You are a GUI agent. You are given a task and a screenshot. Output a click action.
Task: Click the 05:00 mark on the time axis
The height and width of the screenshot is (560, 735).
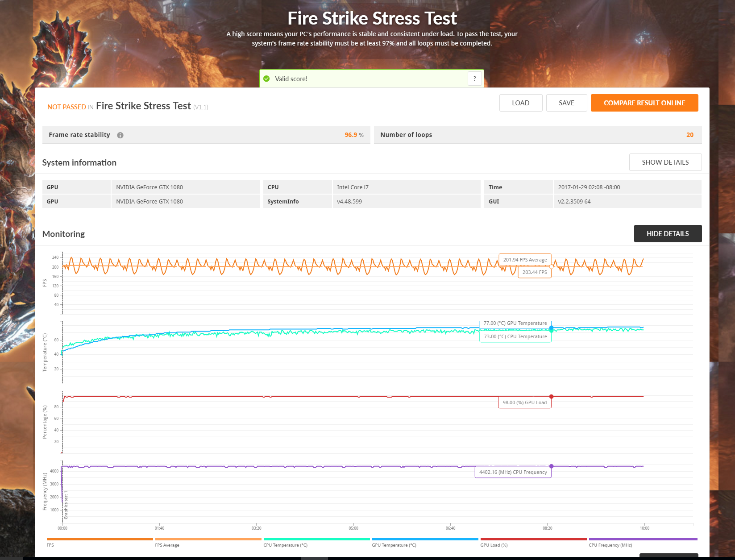(353, 528)
